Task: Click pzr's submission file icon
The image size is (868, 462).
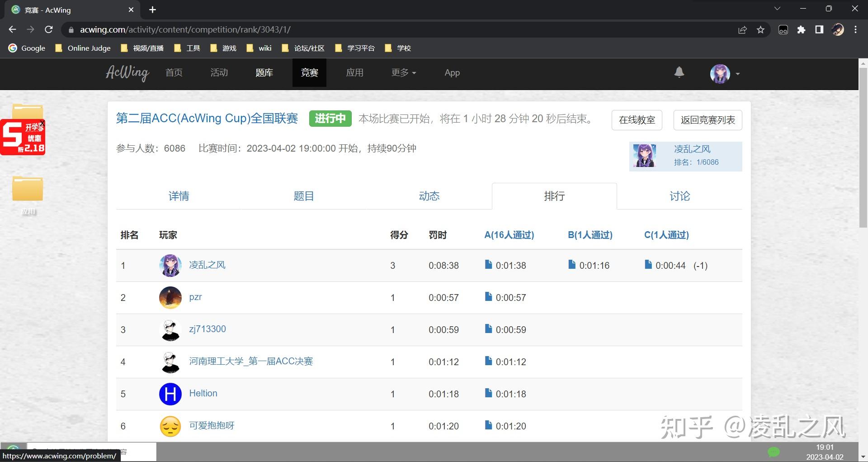Action: coord(488,297)
